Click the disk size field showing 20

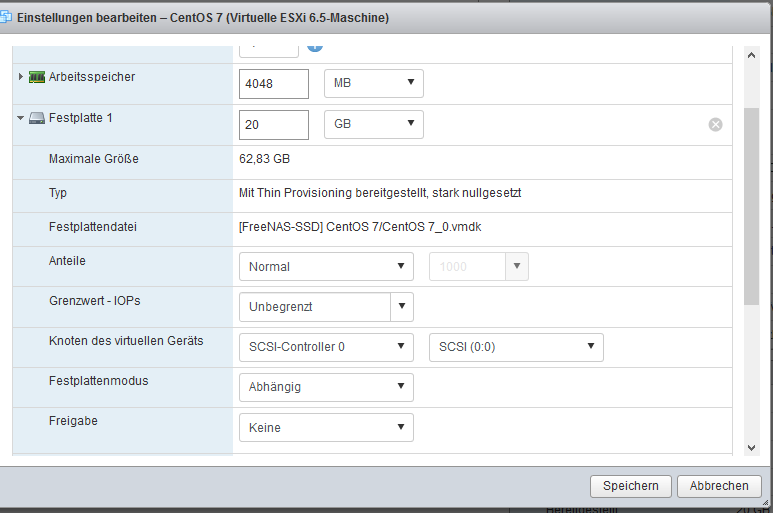273,124
